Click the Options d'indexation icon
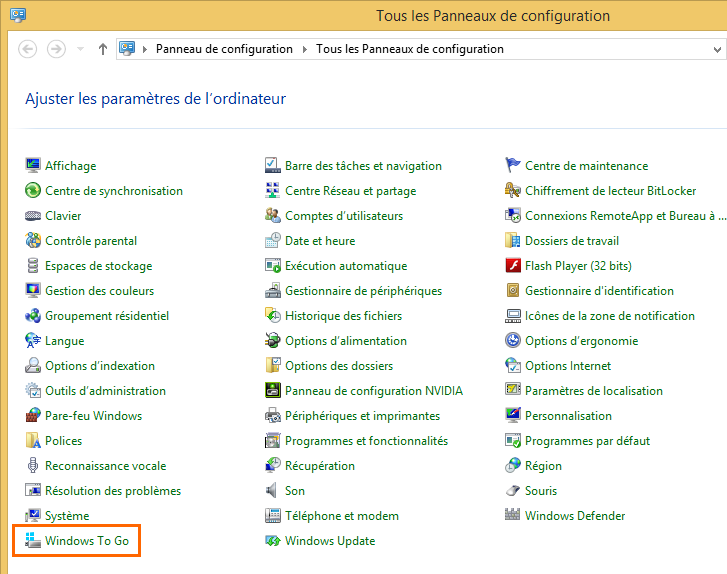The image size is (727, 574). (33, 365)
